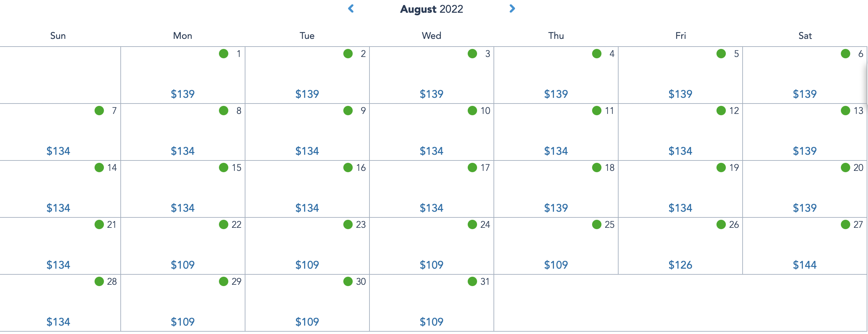Screen dimensions: 868x334
Task: Click green availability dot on August 31
Action: point(472,281)
